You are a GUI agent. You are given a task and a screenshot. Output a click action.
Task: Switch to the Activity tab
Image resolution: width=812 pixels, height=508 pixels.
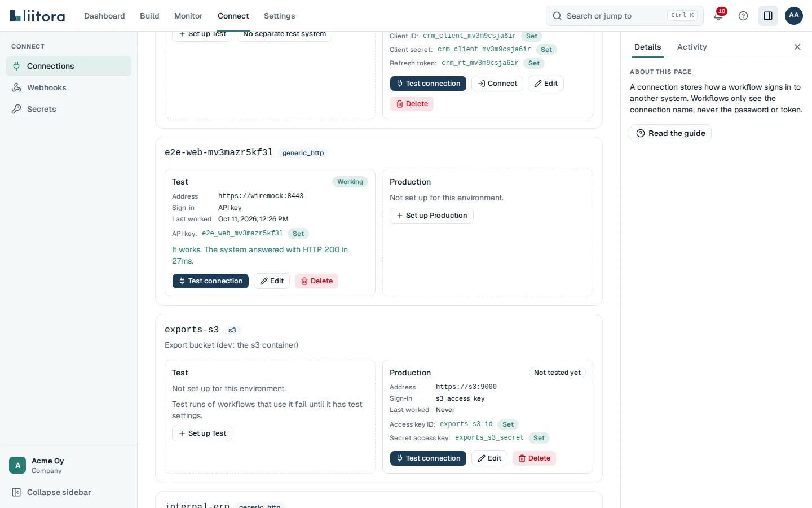(692, 47)
